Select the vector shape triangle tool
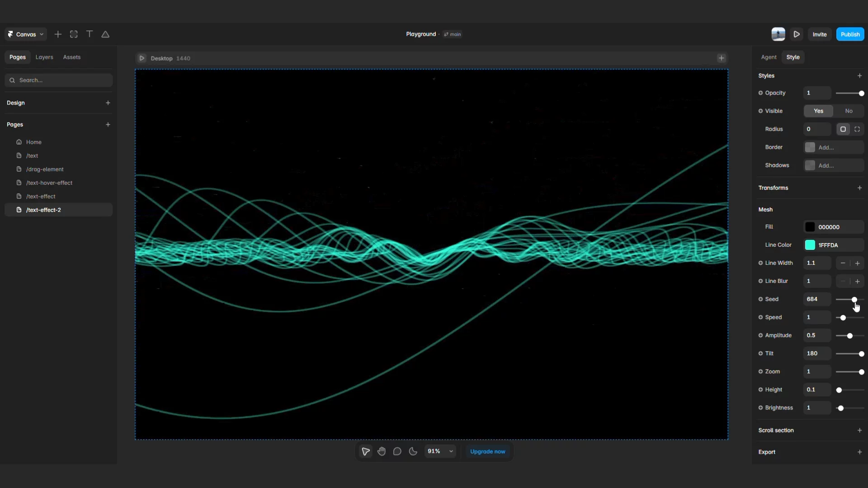 pyautogui.click(x=105, y=34)
